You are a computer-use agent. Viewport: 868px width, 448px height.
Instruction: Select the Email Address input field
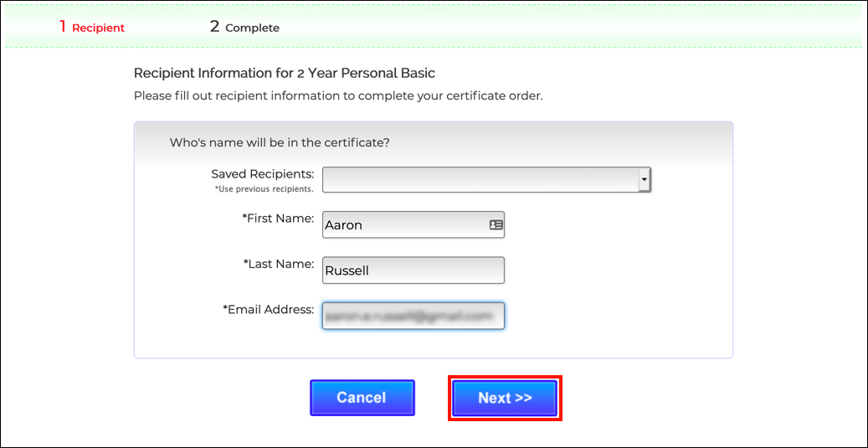[x=413, y=316]
